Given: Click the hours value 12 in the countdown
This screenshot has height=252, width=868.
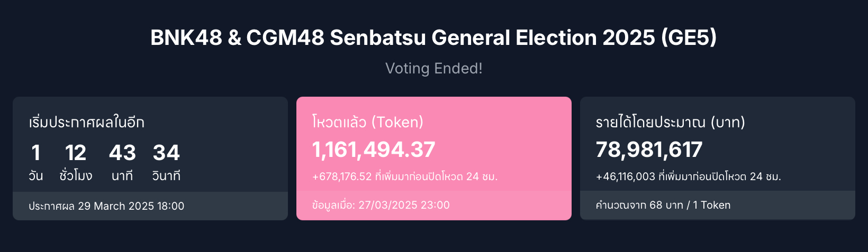Looking at the screenshot, I should 76,153.
